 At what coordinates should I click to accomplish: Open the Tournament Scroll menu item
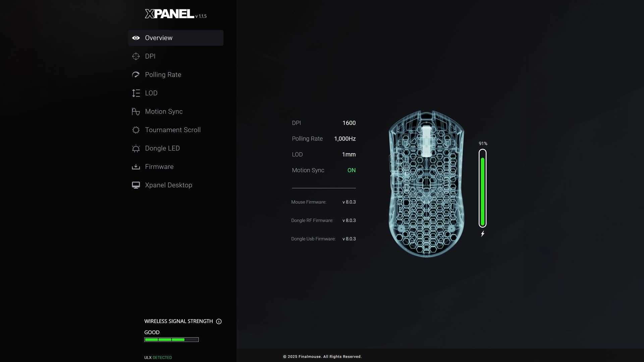click(172, 130)
